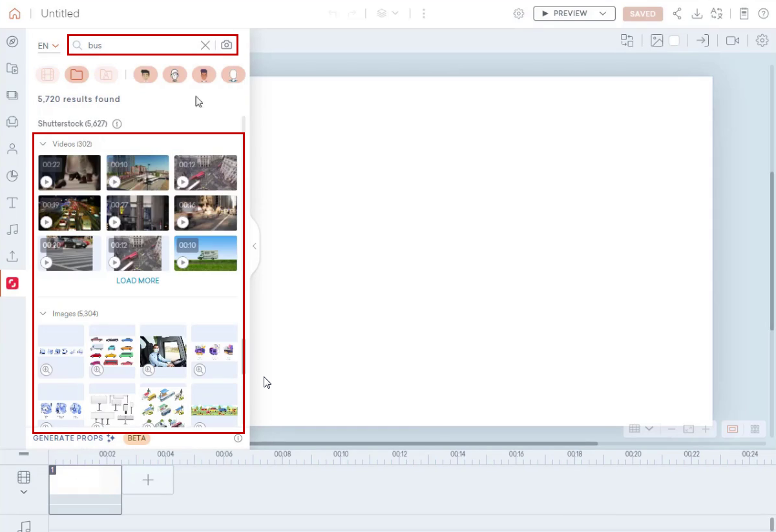Open the scene background image icon
The image size is (776, 532).
click(x=657, y=41)
